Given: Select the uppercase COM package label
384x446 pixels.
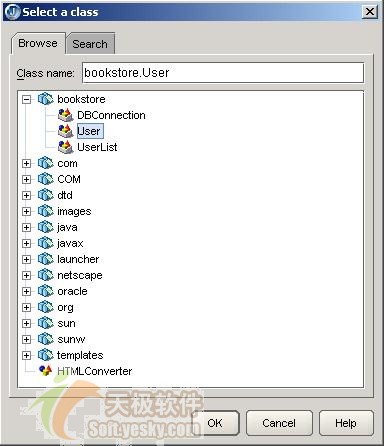Looking at the screenshot, I should 69,179.
